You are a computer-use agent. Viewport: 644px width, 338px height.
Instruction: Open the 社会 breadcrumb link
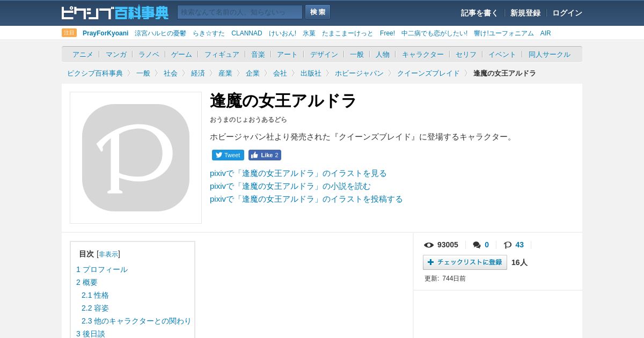171,73
